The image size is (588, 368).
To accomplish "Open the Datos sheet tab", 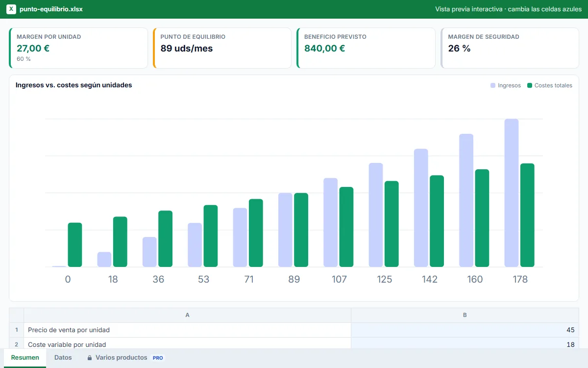I will (x=63, y=358).
